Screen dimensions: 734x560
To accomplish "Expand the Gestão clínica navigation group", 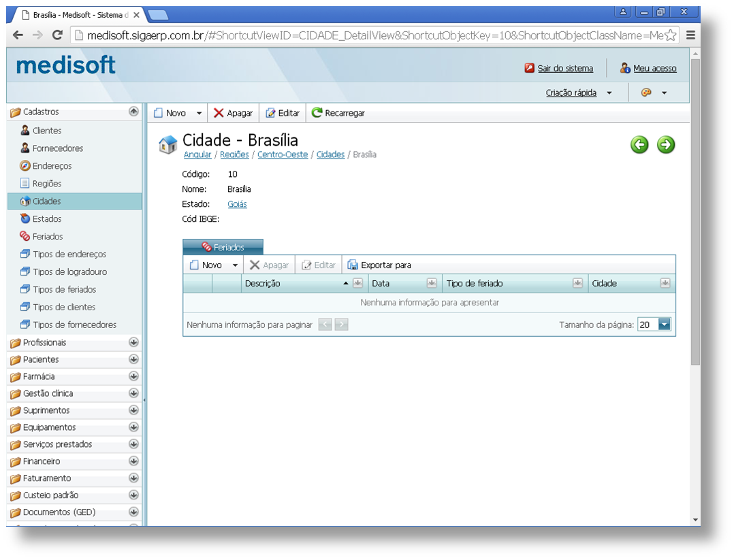I will click(x=133, y=393).
